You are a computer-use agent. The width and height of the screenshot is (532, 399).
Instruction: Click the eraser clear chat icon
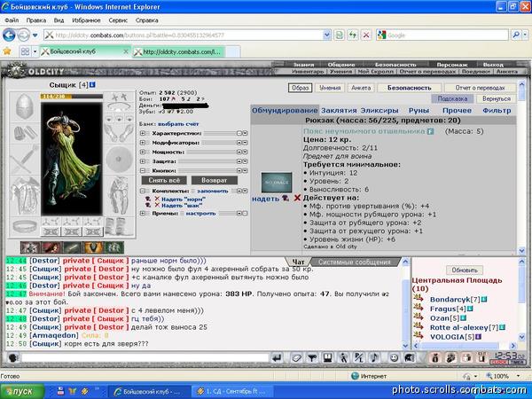[x=296, y=357]
